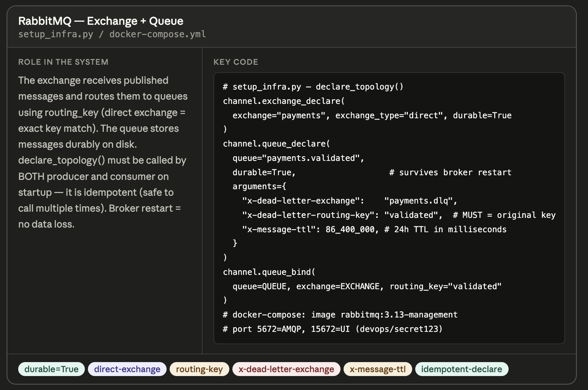Image resolution: width=588 pixels, height=390 pixels.
Task: Click the "channel.exchange_declare(" code line
Action: click(x=284, y=101)
